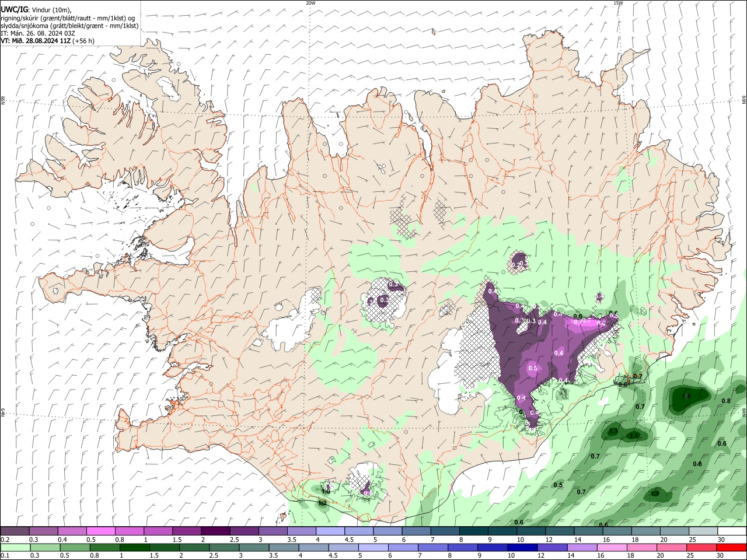Select the white 30 swatch in snow legend
The image size is (747, 560).
tap(732, 531)
